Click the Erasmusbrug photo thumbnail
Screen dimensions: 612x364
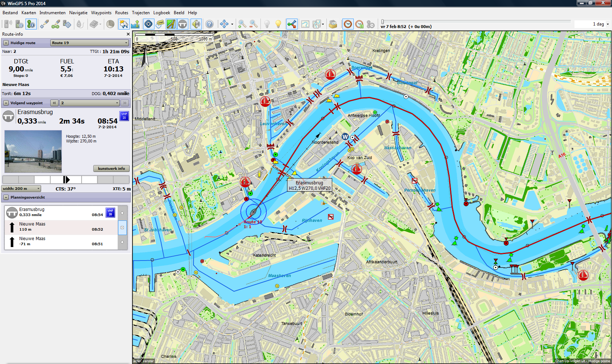point(33,152)
